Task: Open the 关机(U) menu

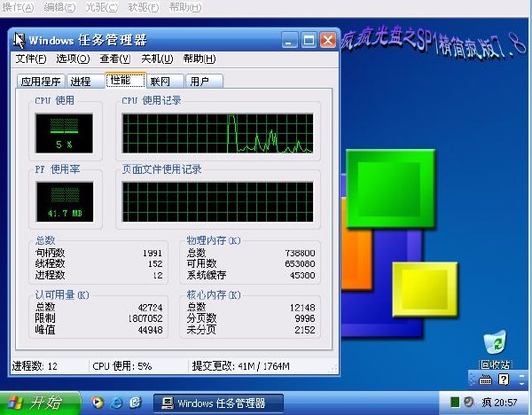Action: tap(157, 59)
